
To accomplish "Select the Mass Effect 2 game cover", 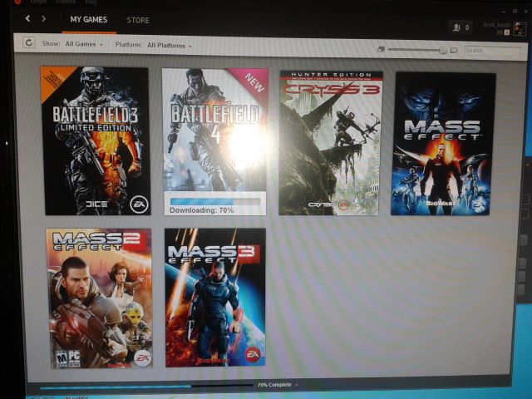I will pos(98,298).
